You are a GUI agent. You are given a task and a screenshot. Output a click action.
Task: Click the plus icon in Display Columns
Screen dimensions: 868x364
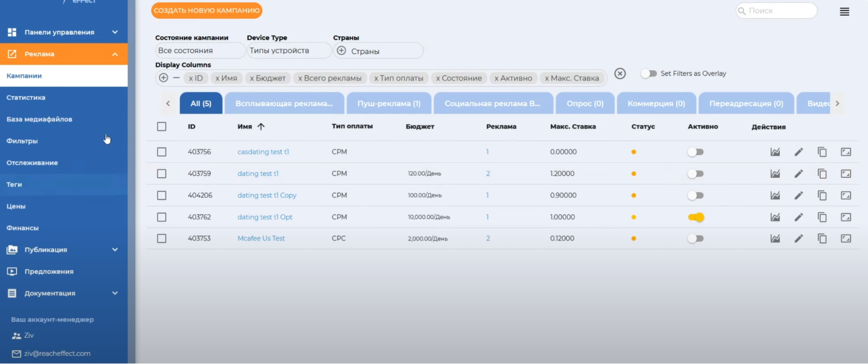[x=163, y=78]
